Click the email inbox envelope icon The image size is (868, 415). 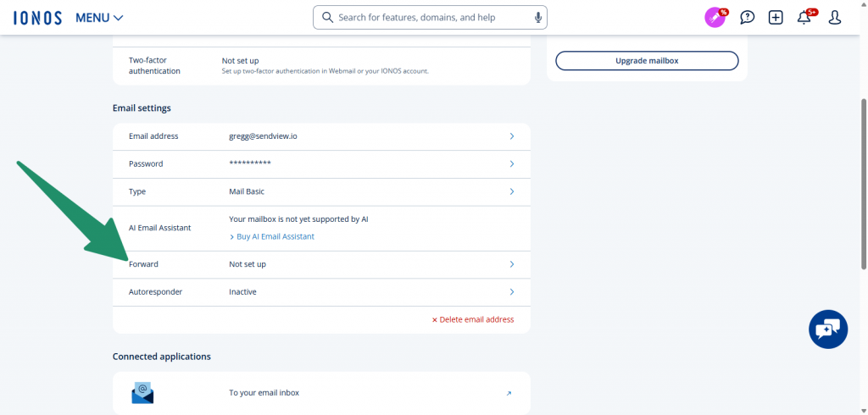point(142,393)
